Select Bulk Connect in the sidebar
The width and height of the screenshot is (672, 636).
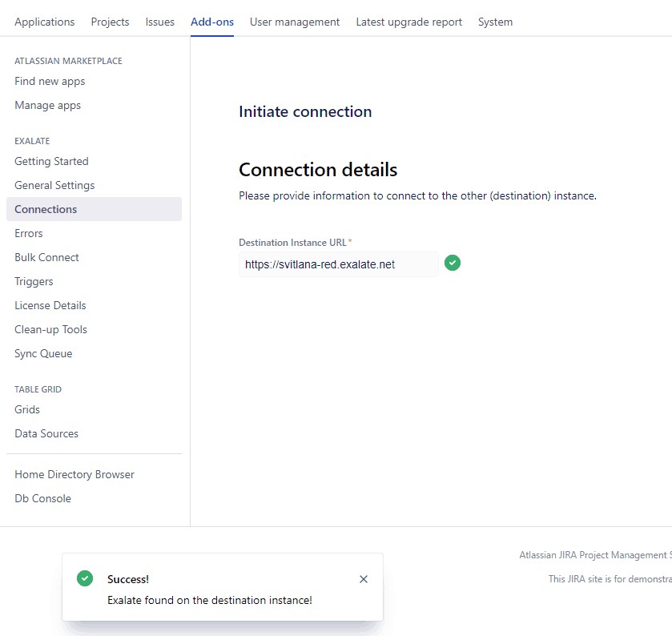pyautogui.click(x=46, y=257)
